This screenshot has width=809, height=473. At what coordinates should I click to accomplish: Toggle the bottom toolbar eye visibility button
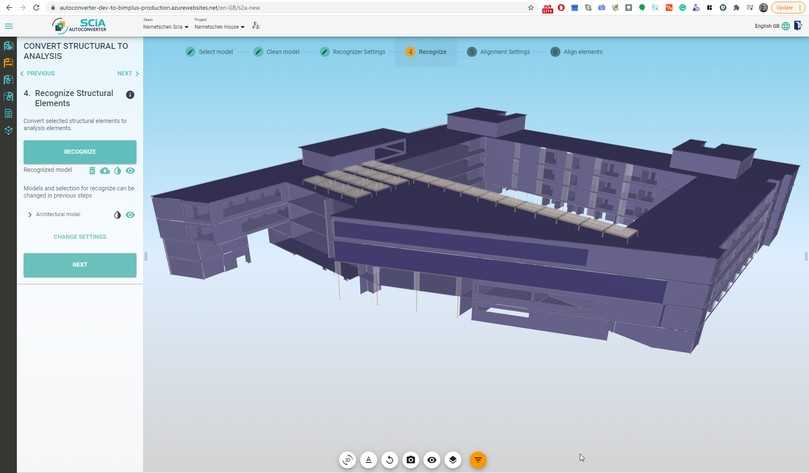click(x=432, y=460)
